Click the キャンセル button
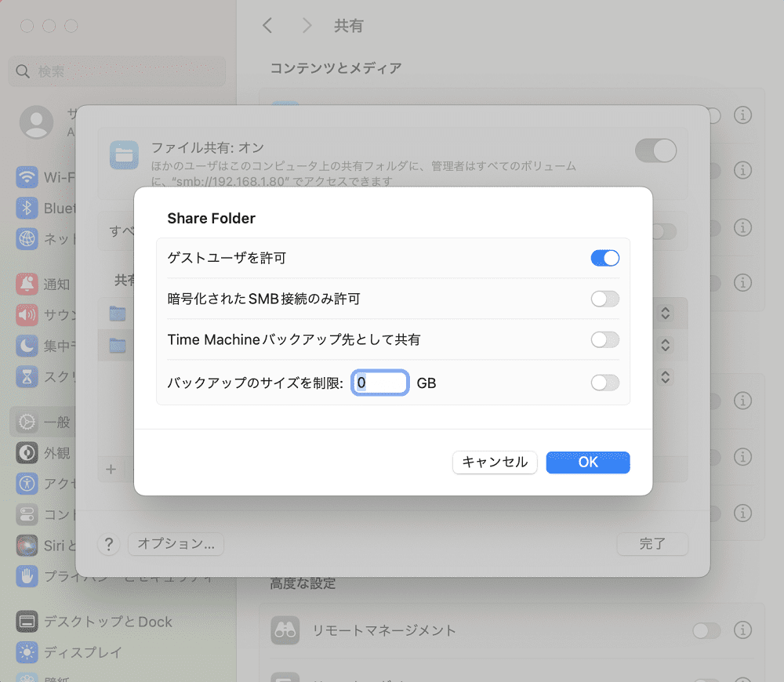This screenshot has height=682, width=784. point(495,462)
